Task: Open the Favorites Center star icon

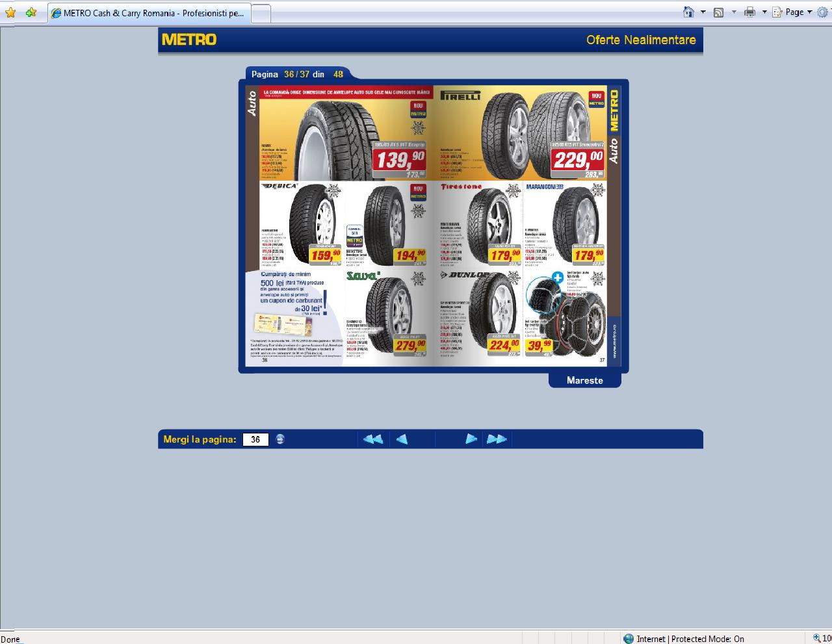Action: (x=10, y=12)
